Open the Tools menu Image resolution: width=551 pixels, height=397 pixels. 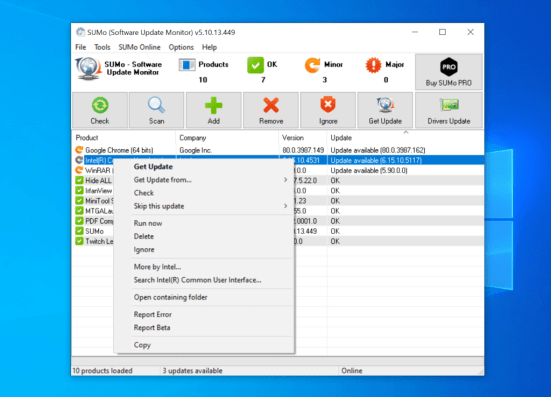[102, 47]
